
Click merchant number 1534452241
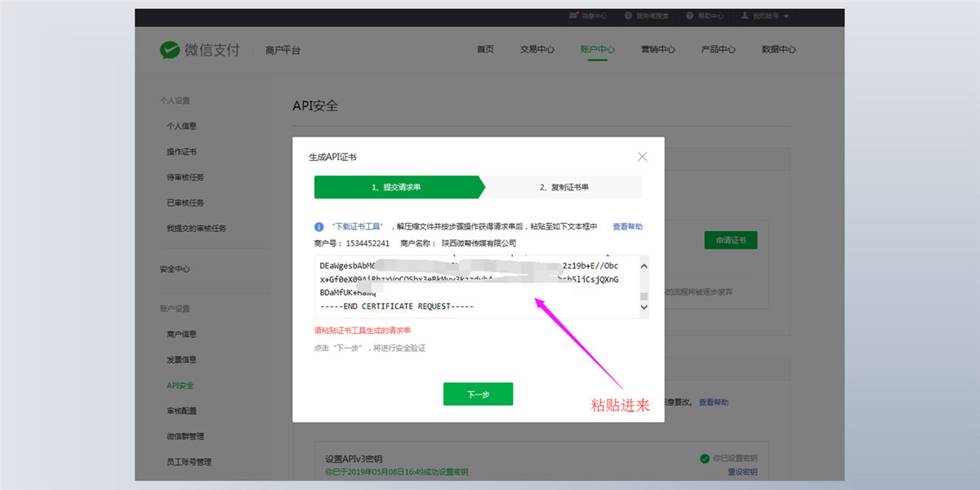(x=367, y=243)
